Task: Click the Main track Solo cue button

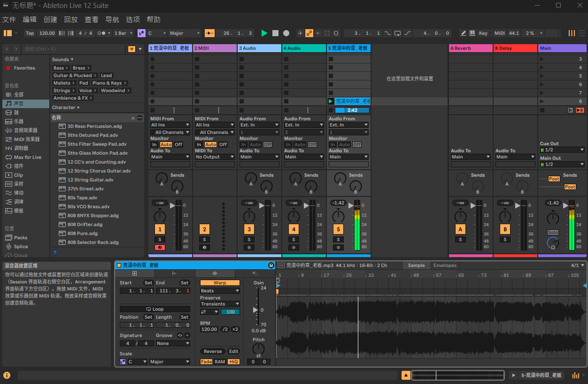Action: [x=553, y=233]
